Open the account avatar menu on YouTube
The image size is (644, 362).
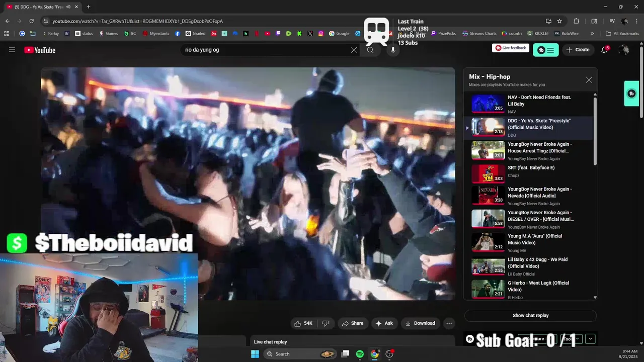click(624, 50)
